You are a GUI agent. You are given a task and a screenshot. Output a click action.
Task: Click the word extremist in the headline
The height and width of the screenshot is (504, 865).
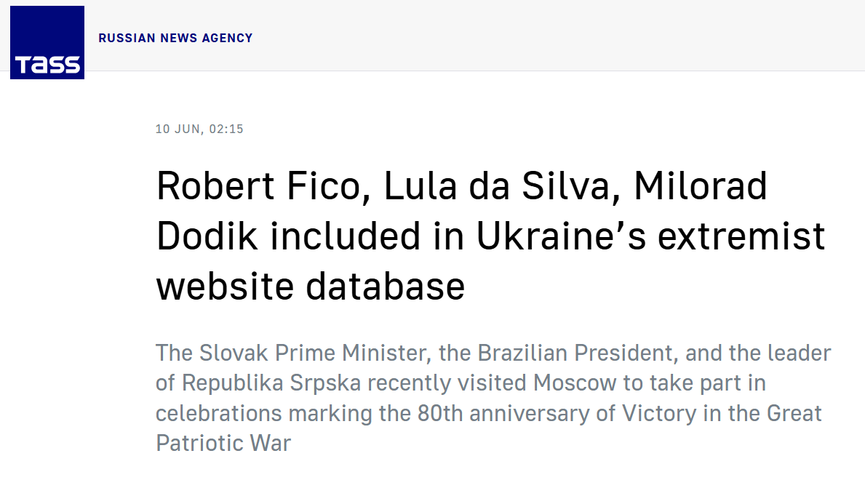tap(741, 236)
